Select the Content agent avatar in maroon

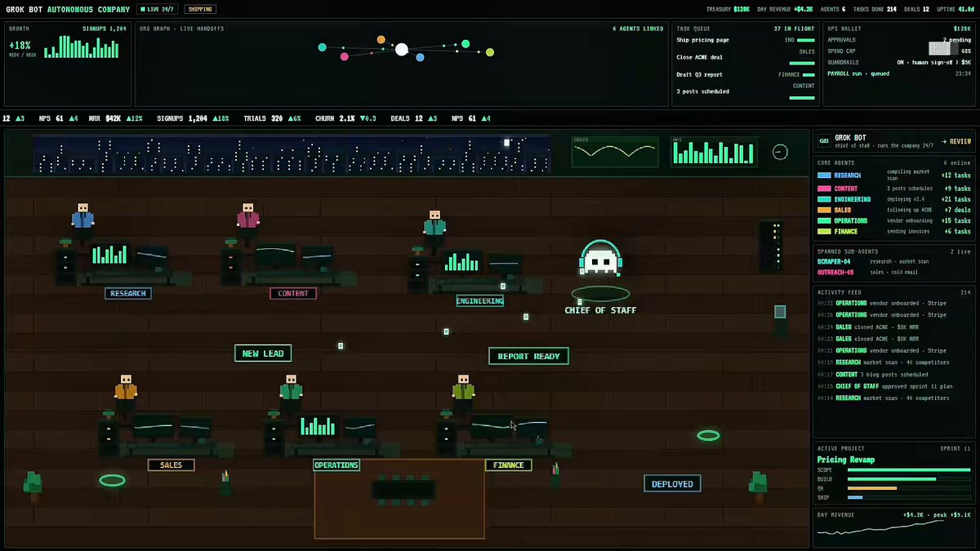248,218
